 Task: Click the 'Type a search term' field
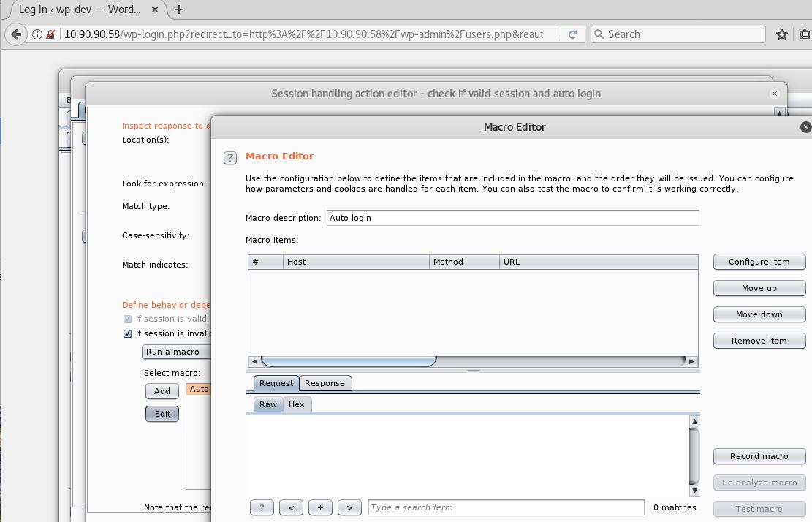tap(506, 507)
